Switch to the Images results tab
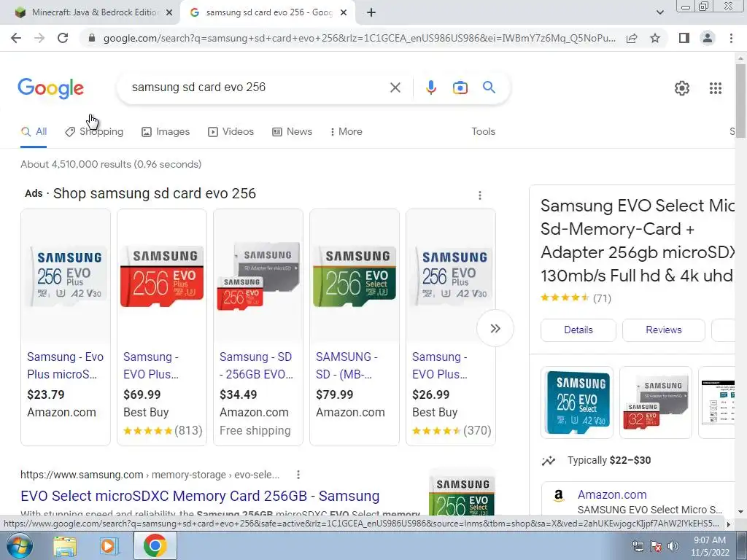The image size is (747, 560). 166,131
